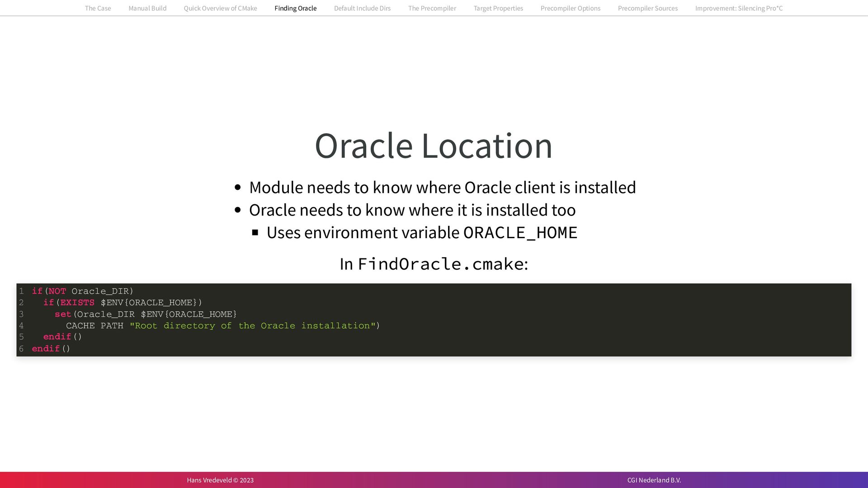Click the 'FindOracle.cmake' inline code text
This screenshot has height=488, width=868.
pos(440,264)
